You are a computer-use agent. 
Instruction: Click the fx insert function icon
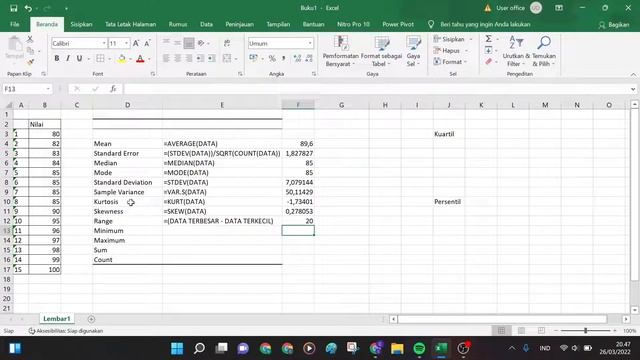(x=113, y=89)
